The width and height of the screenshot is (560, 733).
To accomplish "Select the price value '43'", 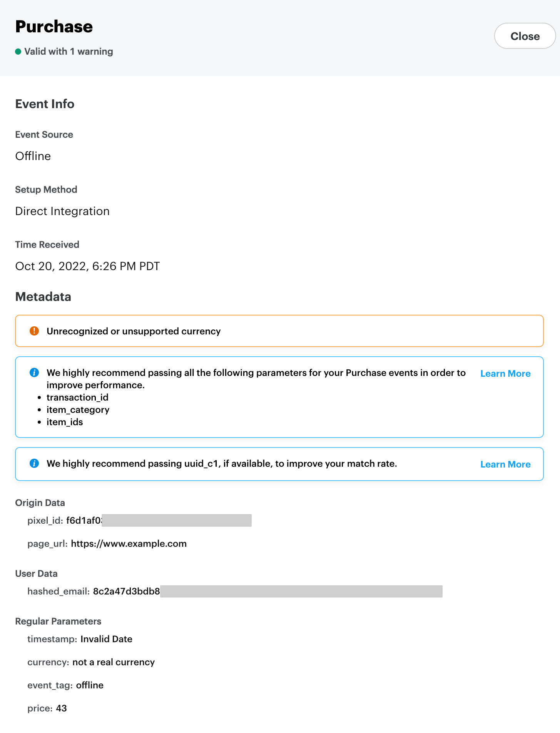I will click(x=62, y=708).
